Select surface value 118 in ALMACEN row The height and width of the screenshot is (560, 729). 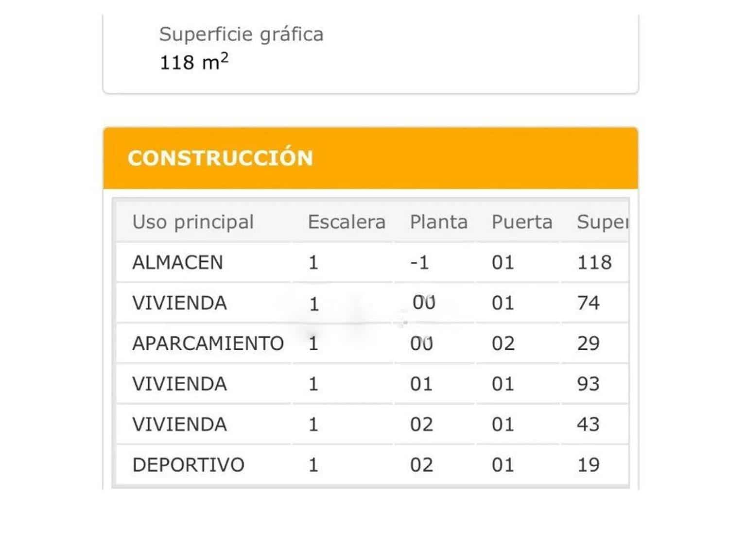click(x=594, y=263)
